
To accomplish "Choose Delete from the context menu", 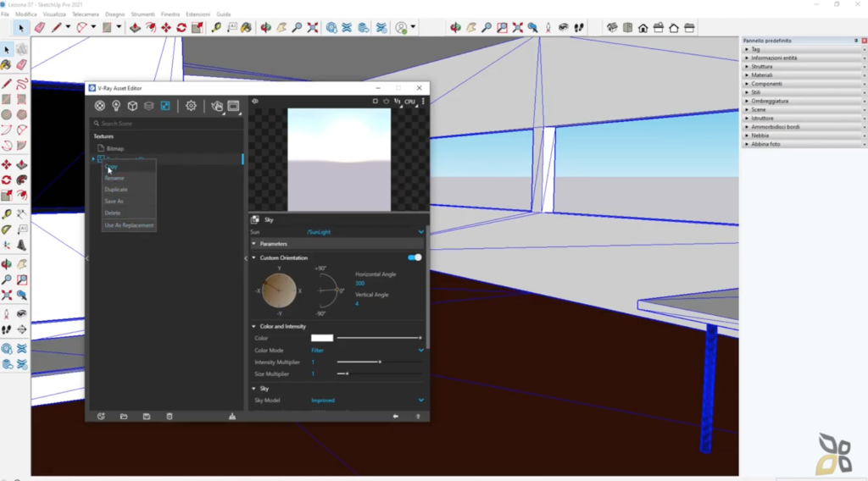I will pyautogui.click(x=129, y=213).
